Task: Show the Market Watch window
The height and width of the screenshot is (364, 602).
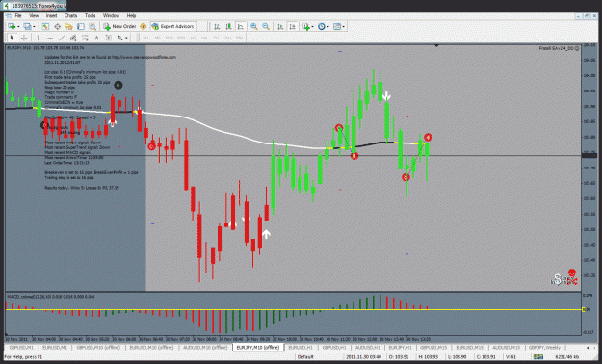Action: tap(45, 27)
